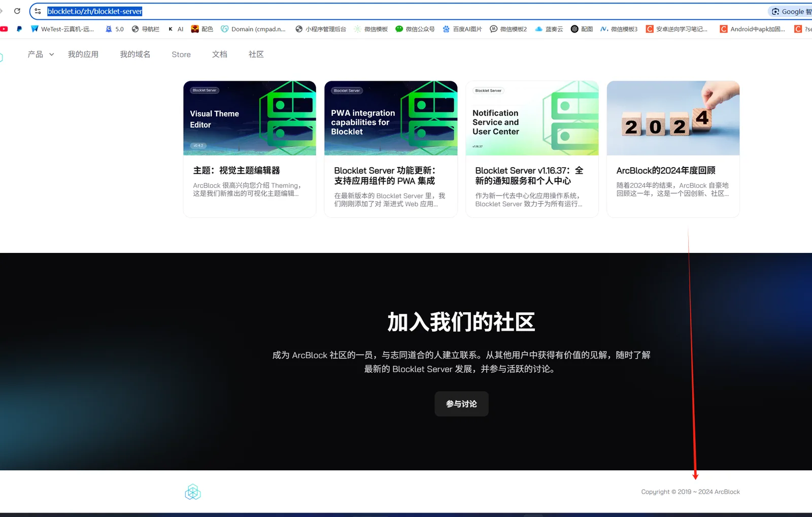Click the Google Lens search button
812x517 pixels.
790,11
